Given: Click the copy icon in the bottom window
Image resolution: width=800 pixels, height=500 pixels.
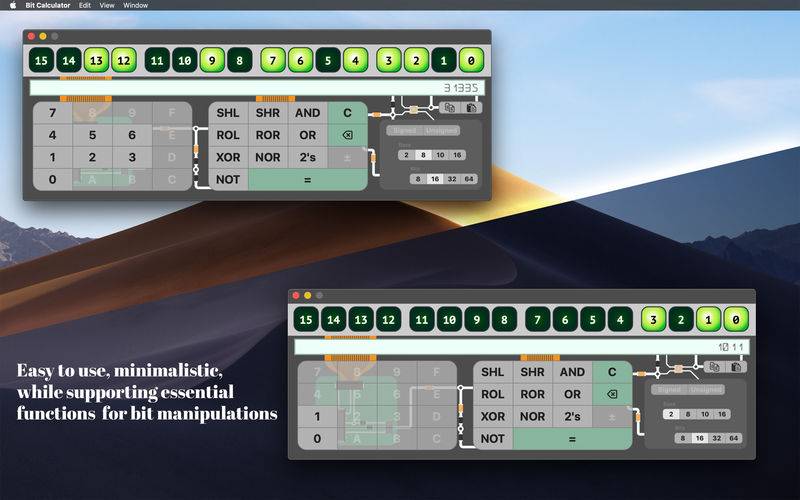Looking at the screenshot, I should (714, 367).
